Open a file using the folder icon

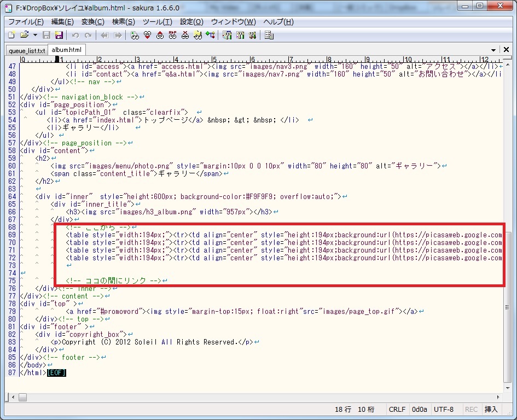(x=24, y=35)
